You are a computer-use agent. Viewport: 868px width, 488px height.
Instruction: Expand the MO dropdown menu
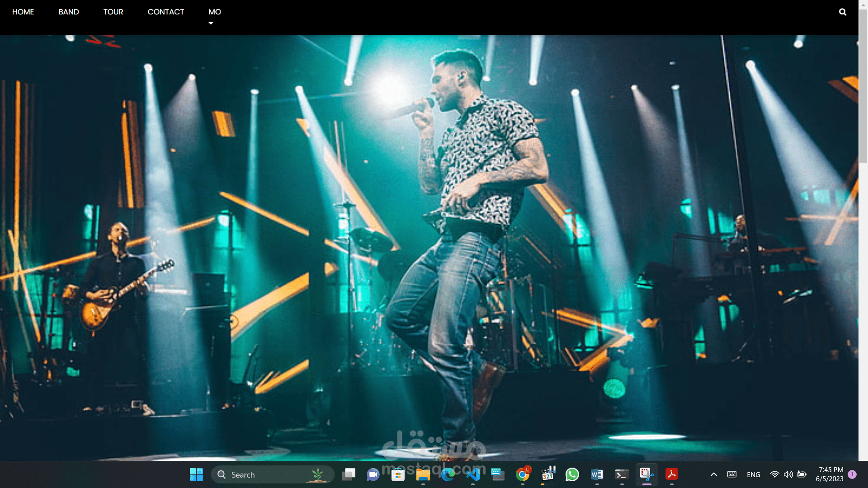coord(214,12)
